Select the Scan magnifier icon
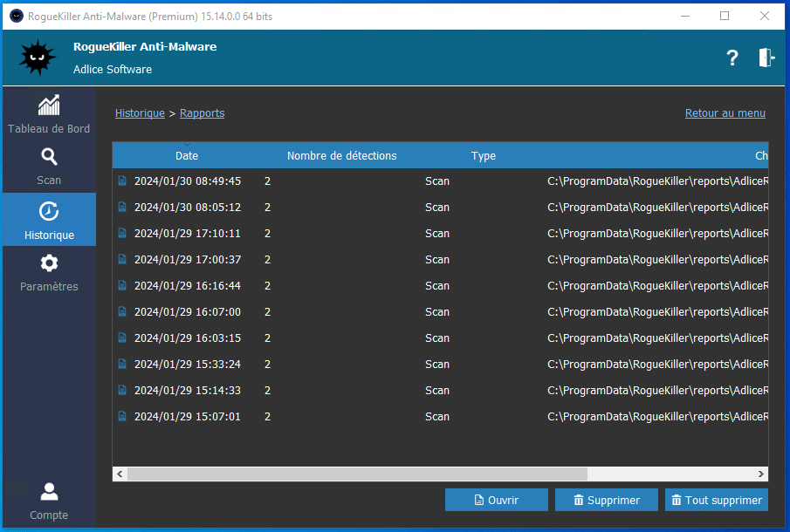790x532 pixels. (x=49, y=157)
